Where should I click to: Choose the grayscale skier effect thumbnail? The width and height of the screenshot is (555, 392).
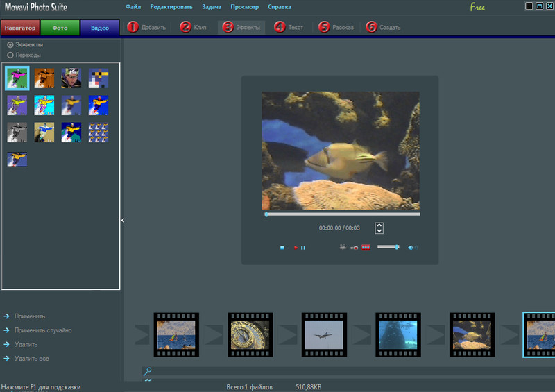17,133
